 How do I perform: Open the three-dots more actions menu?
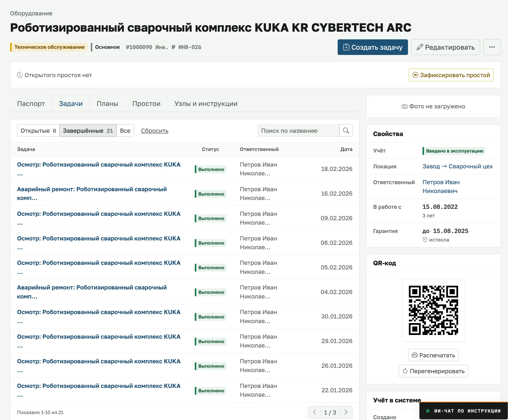[x=492, y=47]
